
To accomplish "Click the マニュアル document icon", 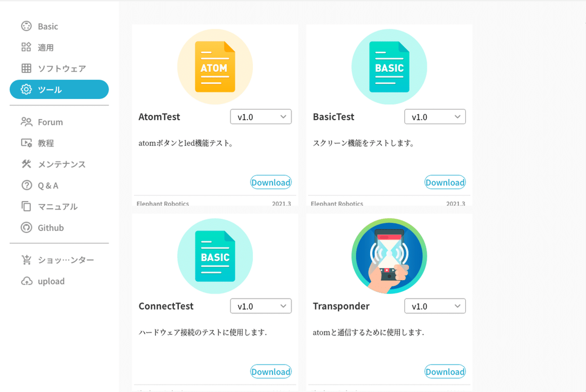I will click(25, 206).
